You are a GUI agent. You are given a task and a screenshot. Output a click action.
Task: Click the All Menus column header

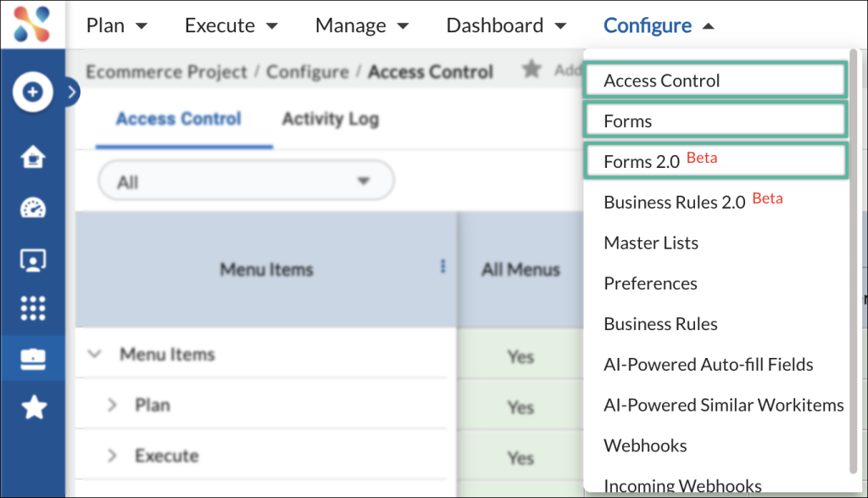[520, 270]
